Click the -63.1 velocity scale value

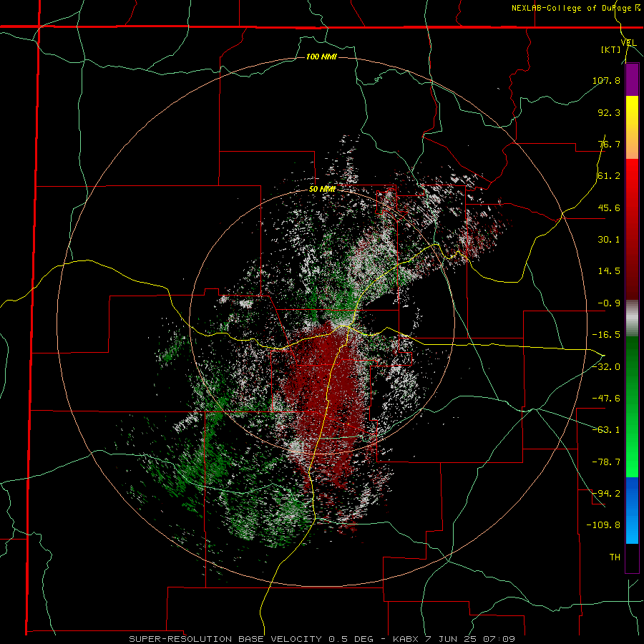click(606, 430)
